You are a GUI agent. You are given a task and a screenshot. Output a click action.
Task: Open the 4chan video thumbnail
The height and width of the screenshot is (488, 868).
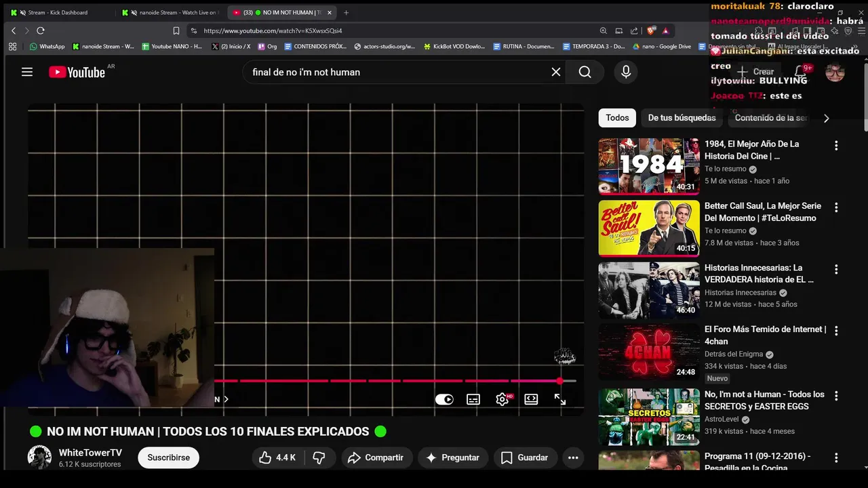click(x=649, y=352)
